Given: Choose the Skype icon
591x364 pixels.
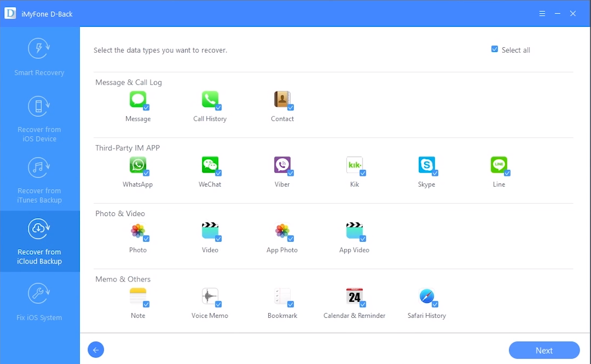Looking at the screenshot, I should (426, 165).
